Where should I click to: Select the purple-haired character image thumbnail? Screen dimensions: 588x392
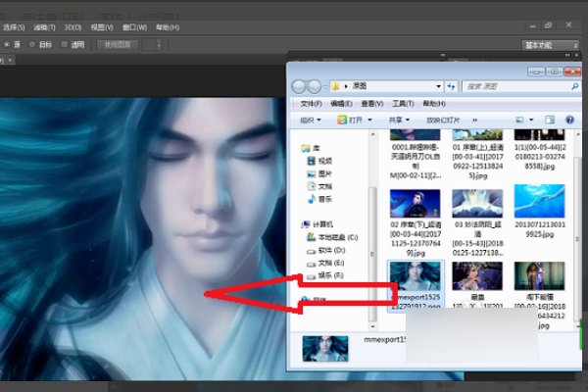coord(477,276)
